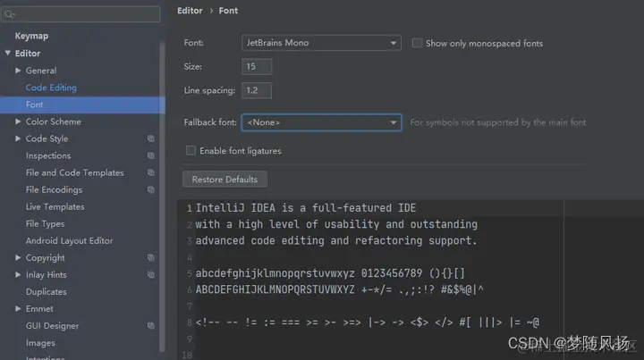Collapse the Editor tree node
The width and height of the screenshot is (644, 360).
pyautogui.click(x=7, y=54)
